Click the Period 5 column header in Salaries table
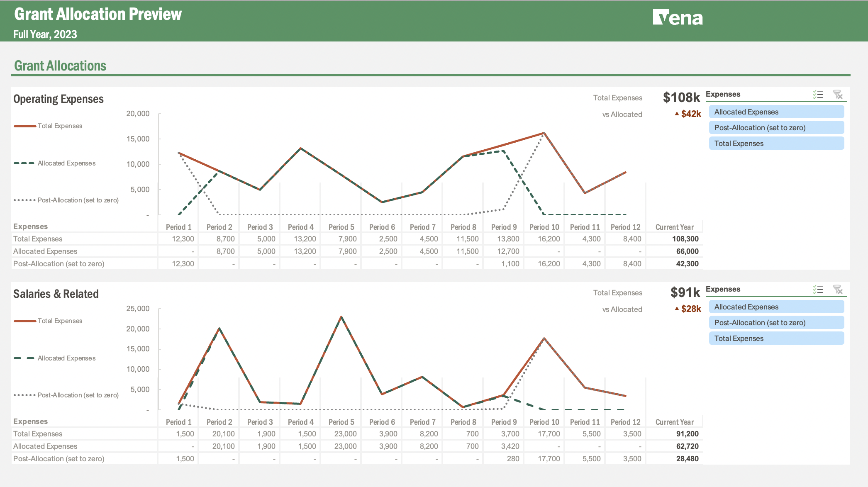This screenshot has width=868, height=487. click(341, 421)
